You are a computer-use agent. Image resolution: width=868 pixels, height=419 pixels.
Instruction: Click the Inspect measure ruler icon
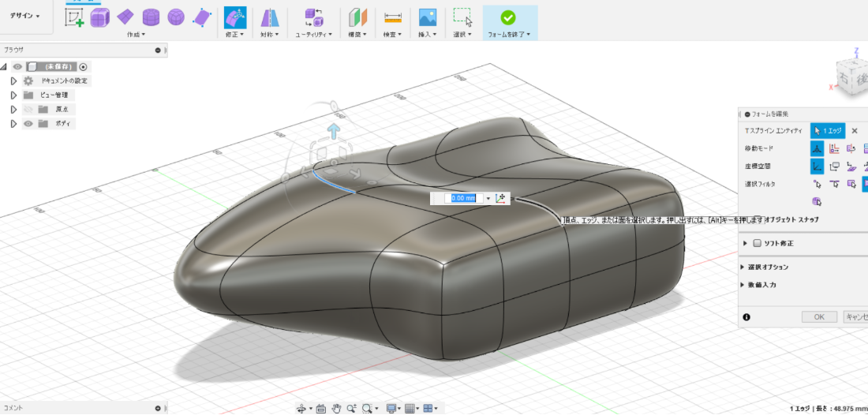click(x=392, y=17)
